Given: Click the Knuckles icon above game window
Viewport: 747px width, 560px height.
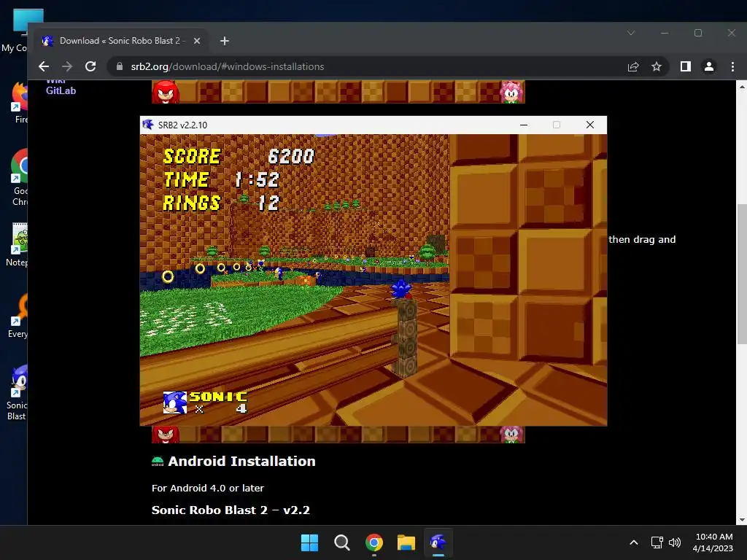Looking at the screenshot, I should point(166,91).
